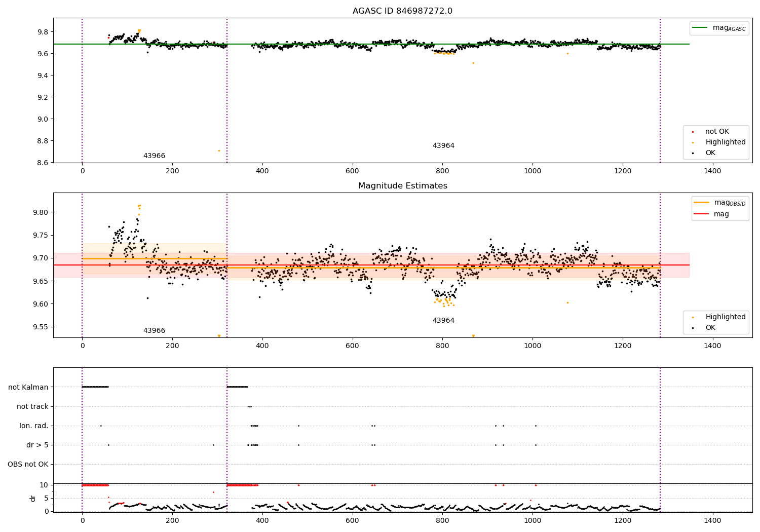Click 'Highlighted' legend entry in Magnitude Estimates plot
This screenshot has width=760, height=532.
[x=726, y=317]
